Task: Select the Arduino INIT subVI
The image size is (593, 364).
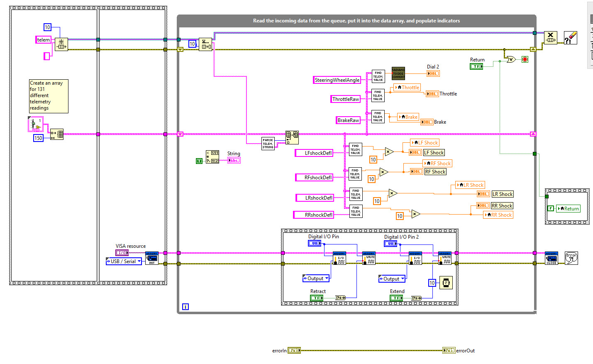Action: pos(152,258)
